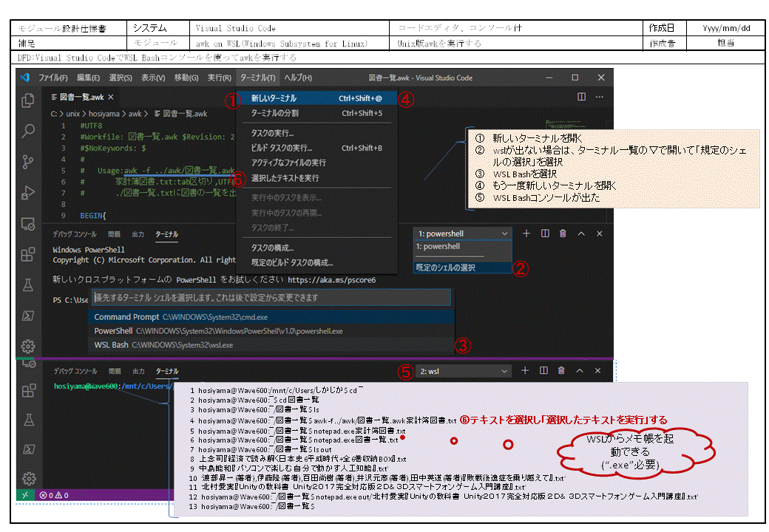Open the Explorer view in the activity bar
769x532 pixels.
coord(28,100)
